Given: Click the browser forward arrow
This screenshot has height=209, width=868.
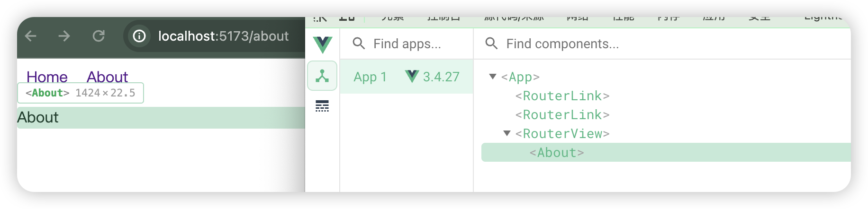Looking at the screenshot, I should (x=64, y=36).
